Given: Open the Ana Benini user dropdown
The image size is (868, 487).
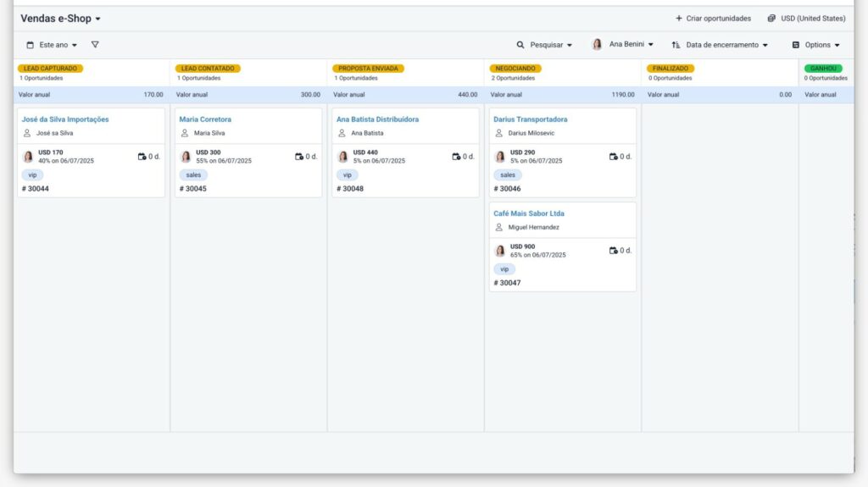Looking at the screenshot, I should click(x=631, y=44).
